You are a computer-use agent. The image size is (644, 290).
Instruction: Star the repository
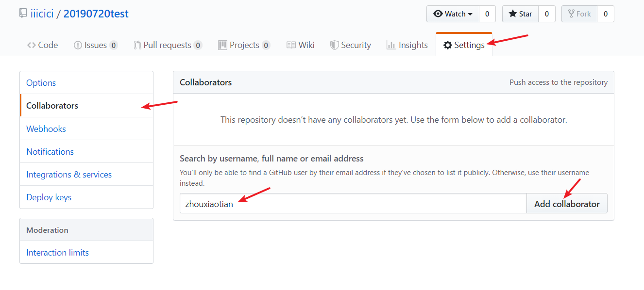point(520,14)
